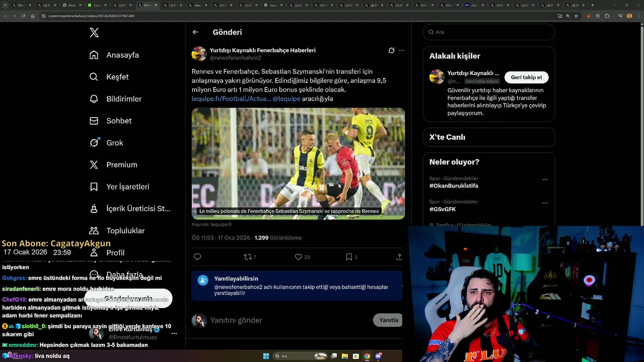Open Microsoft Store from the taskbar
The width and height of the screenshot is (644, 362).
tap(356, 356)
